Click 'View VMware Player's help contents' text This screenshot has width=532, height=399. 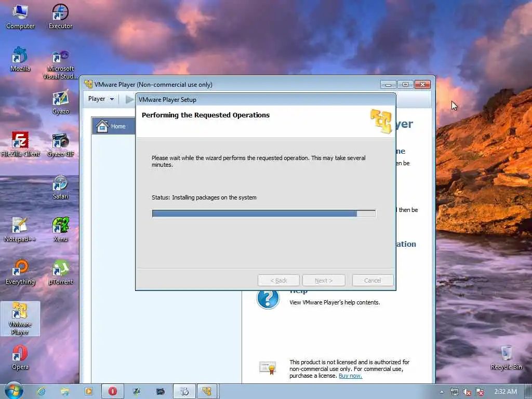[335, 302]
